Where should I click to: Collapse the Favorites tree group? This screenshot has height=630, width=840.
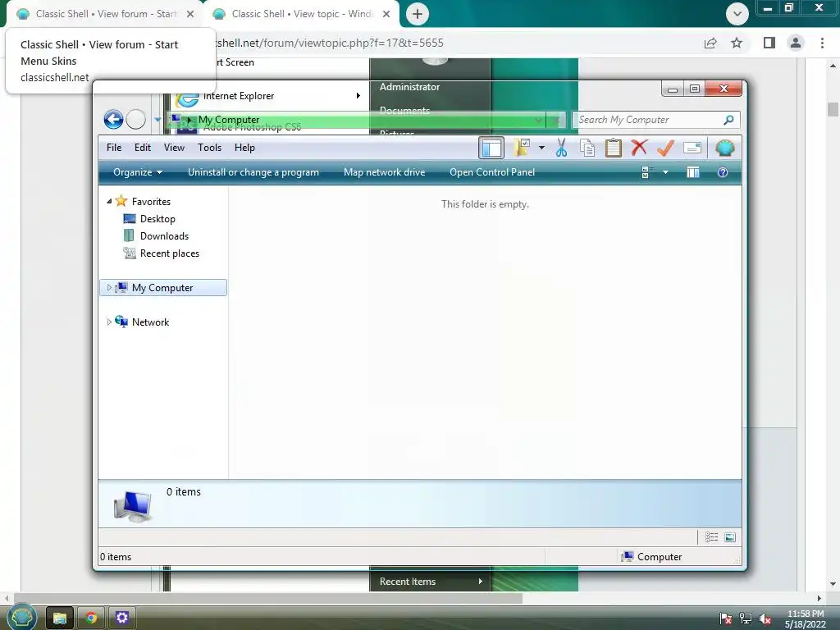[x=109, y=202]
